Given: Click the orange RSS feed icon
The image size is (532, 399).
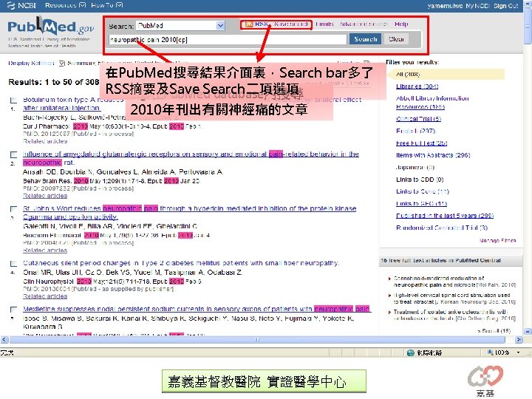Looking at the screenshot, I should 249,24.
